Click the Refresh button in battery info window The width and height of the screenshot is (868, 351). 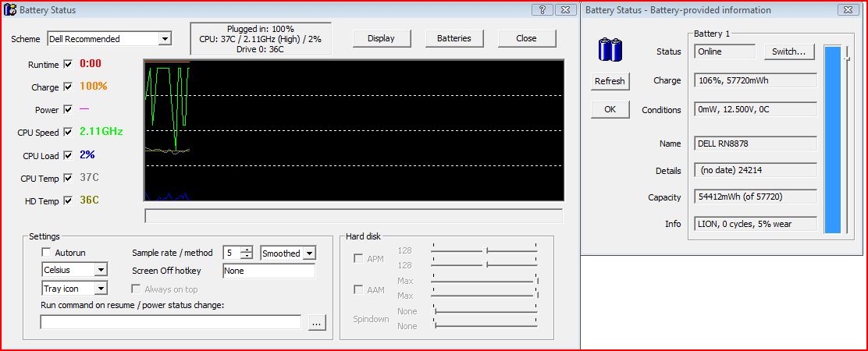pos(610,81)
